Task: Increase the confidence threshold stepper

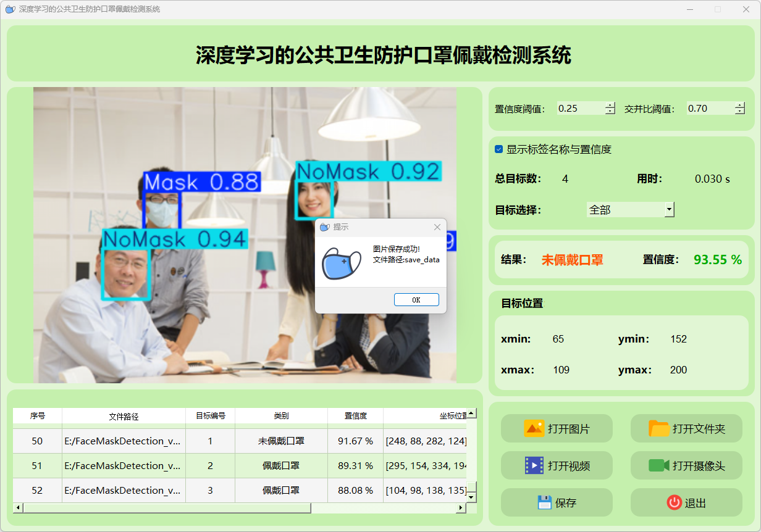Action: (610, 105)
